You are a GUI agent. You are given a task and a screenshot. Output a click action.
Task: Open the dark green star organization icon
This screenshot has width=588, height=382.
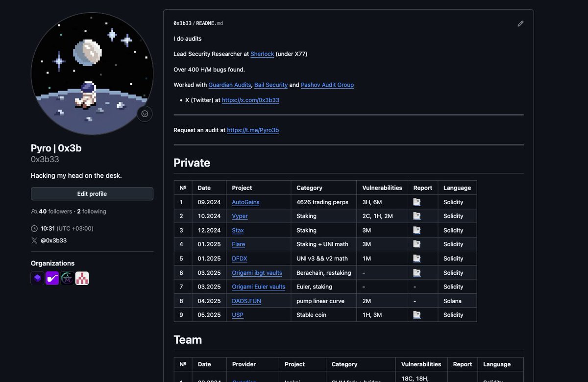(67, 278)
